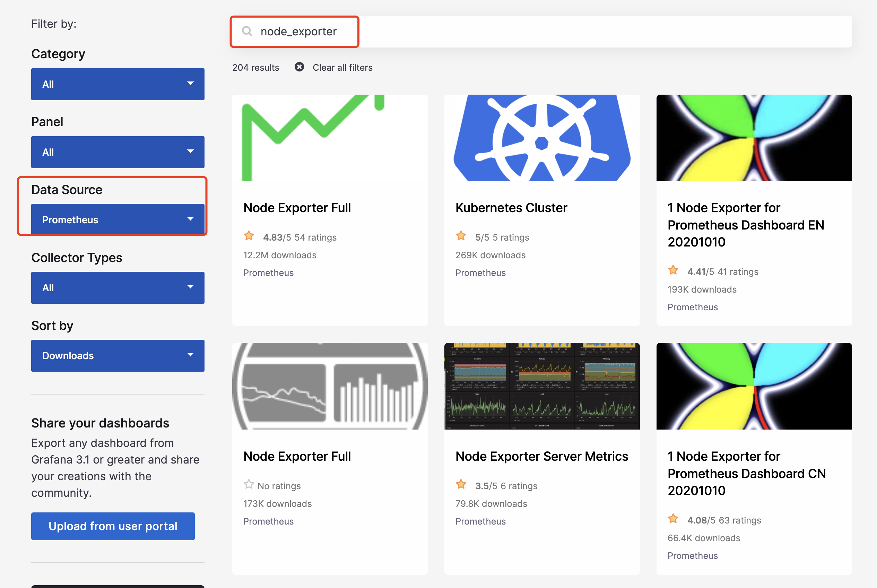Viewport: 877px width, 588px height.
Task: Open the Node Exporter Full title with 173K downloads
Action: (x=297, y=456)
